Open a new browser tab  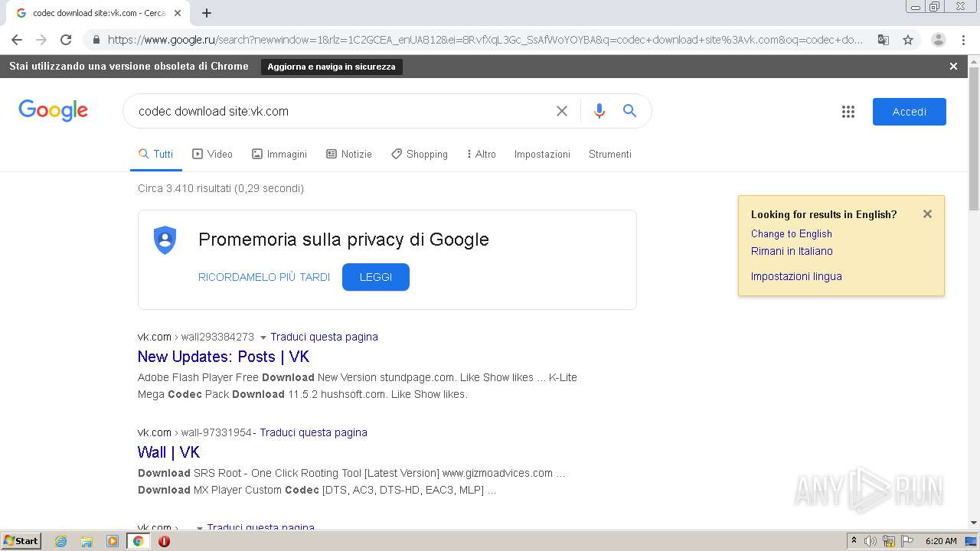coord(207,13)
